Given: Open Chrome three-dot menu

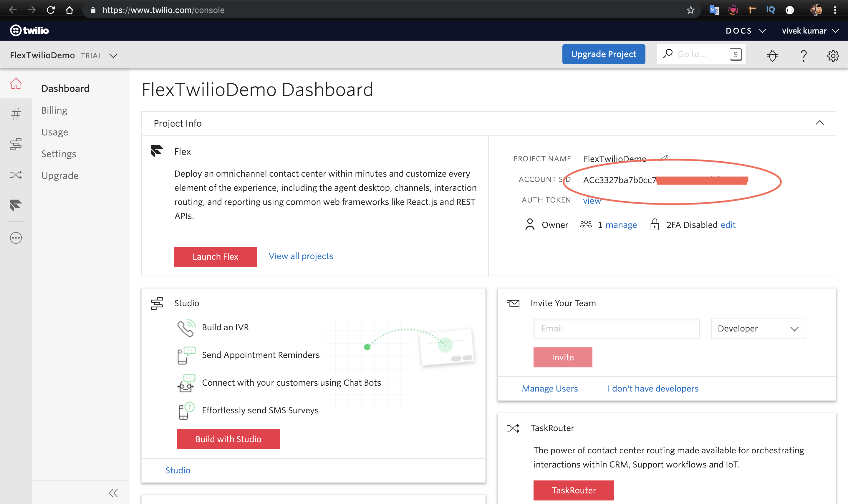Looking at the screenshot, I should pos(835,10).
